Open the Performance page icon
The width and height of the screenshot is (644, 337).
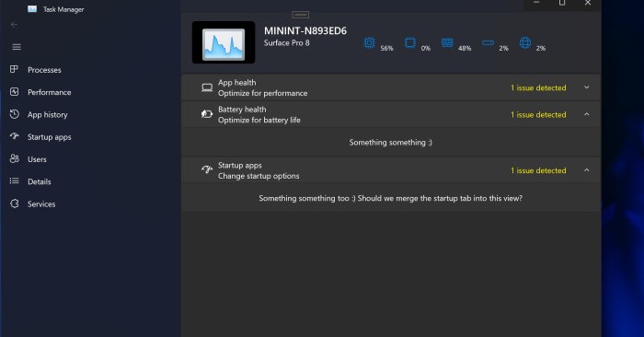click(x=15, y=92)
